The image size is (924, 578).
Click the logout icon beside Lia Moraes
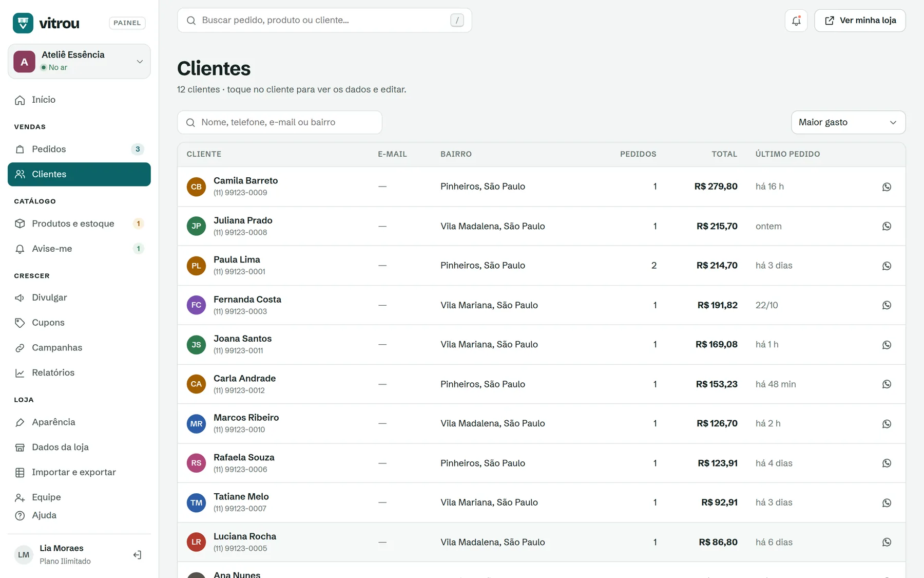(137, 555)
